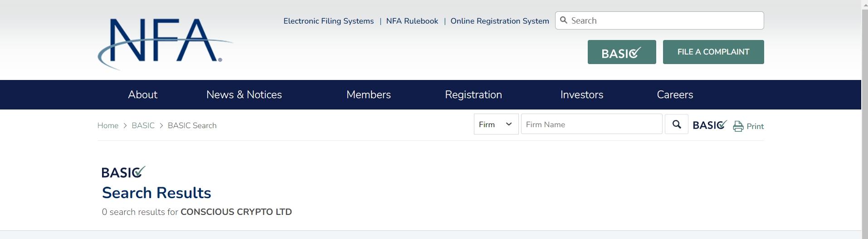
Task: Click the page vertical scrollbar
Action: (x=864, y=119)
